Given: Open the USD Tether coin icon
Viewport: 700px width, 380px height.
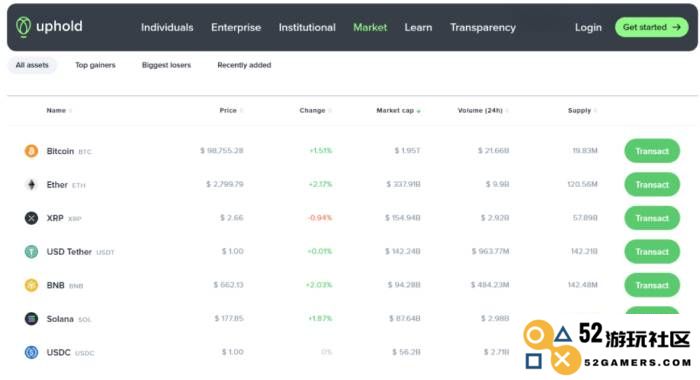Looking at the screenshot, I should tap(31, 251).
